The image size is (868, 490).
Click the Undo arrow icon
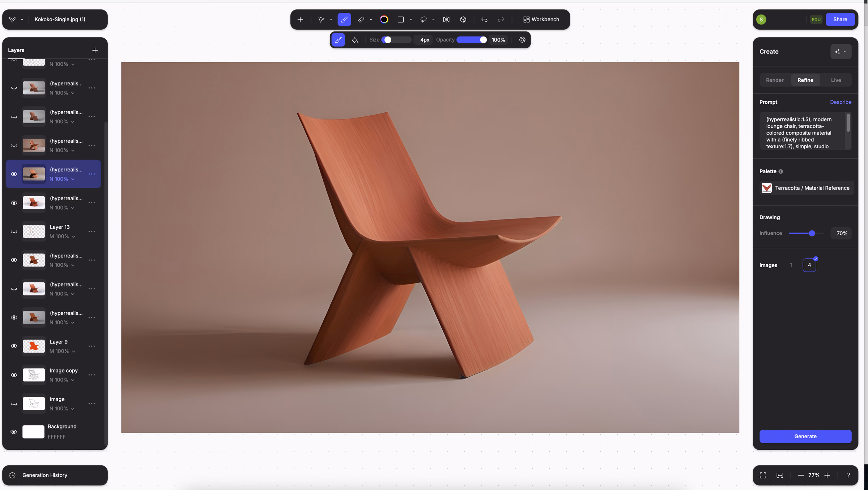click(484, 20)
